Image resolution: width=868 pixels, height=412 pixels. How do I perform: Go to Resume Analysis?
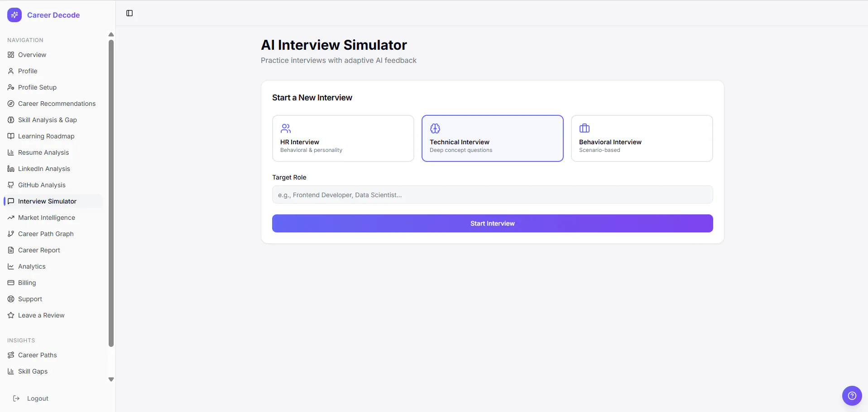(x=53, y=152)
